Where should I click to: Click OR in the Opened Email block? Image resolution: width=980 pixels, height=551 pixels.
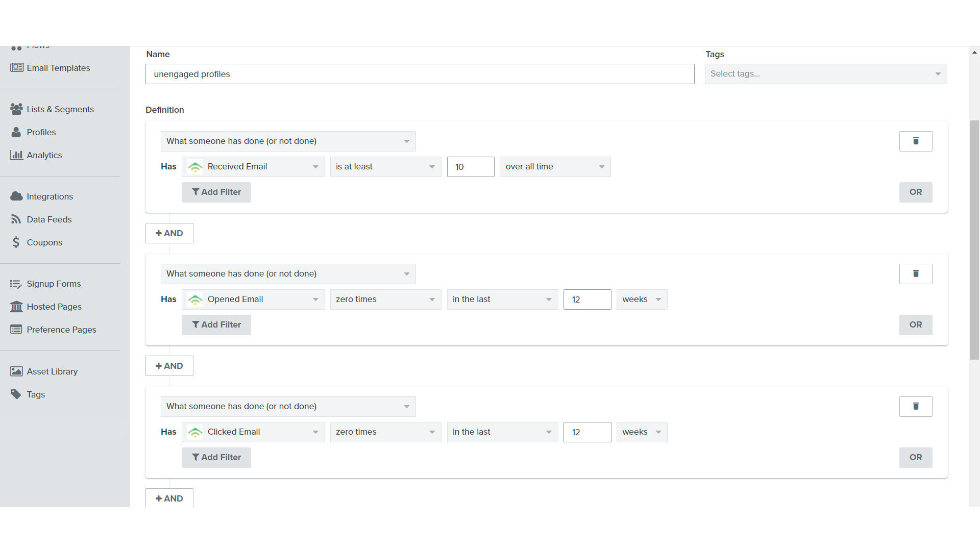[x=916, y=325]
